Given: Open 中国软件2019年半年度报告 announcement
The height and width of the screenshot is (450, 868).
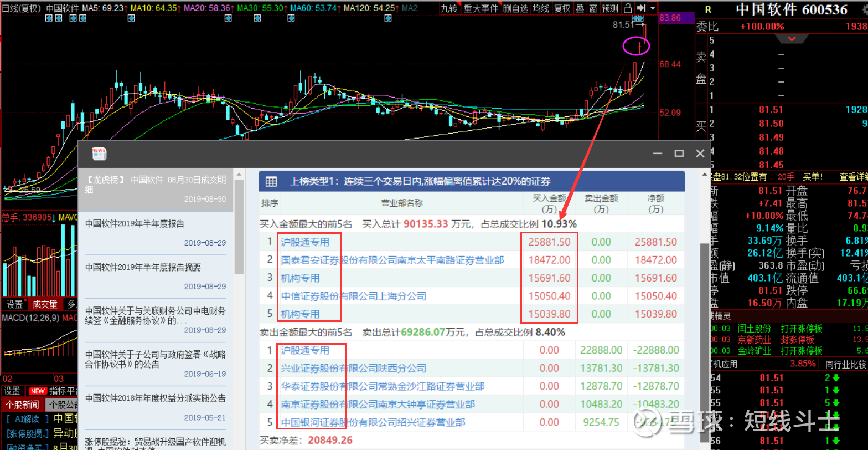Looking at the screenshot, I should pyautogui.click(x=156, y=233).
